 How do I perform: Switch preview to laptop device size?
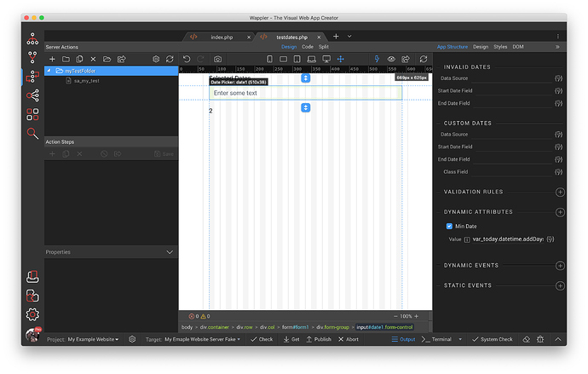coord(311,59)
